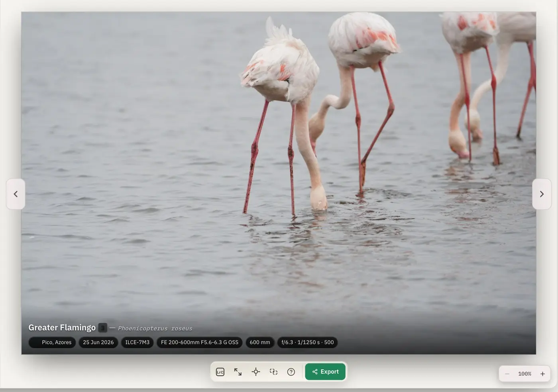
Task: Open the LrC Lightroom Classic tool
Action: click(220, 372)
